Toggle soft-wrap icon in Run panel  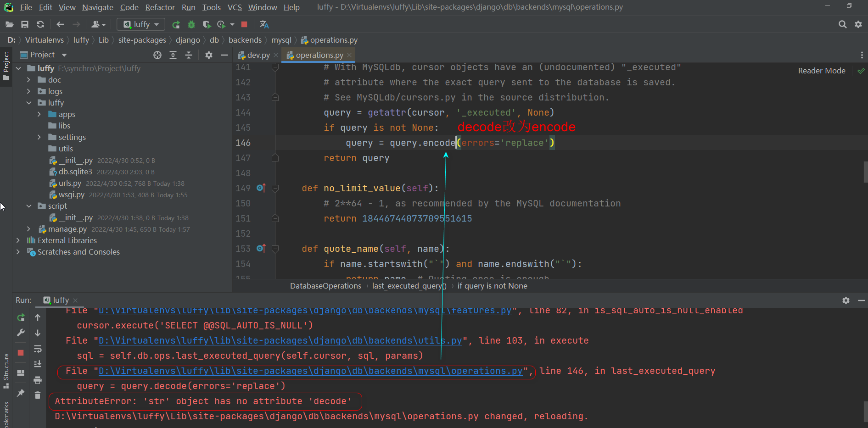[x=38, y=349]
